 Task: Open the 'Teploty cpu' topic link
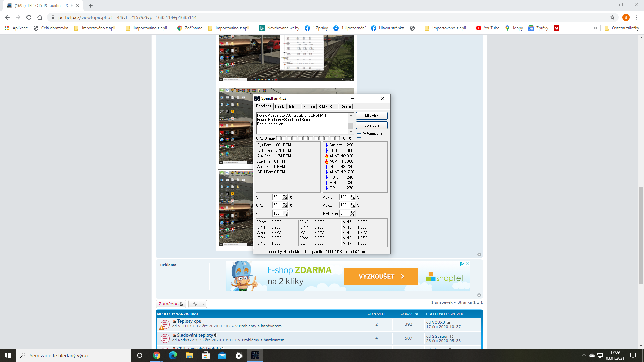coord(189,321)
